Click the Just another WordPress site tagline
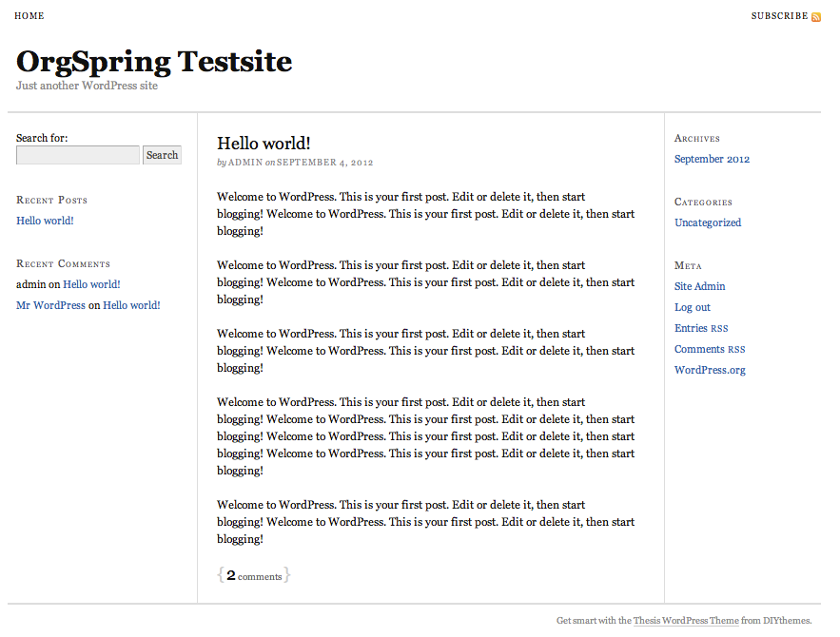Screen dimensions: 840x637 pos(87,86)
